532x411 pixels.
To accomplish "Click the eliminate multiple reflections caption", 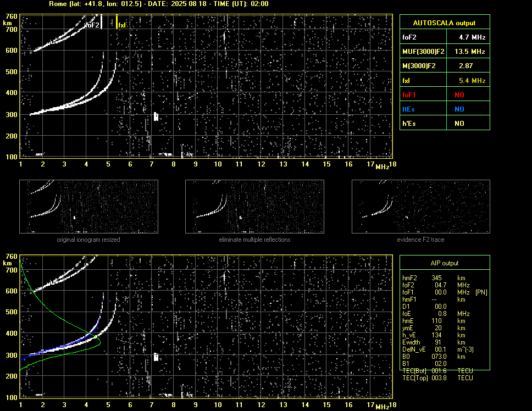I will pos(254,240).
